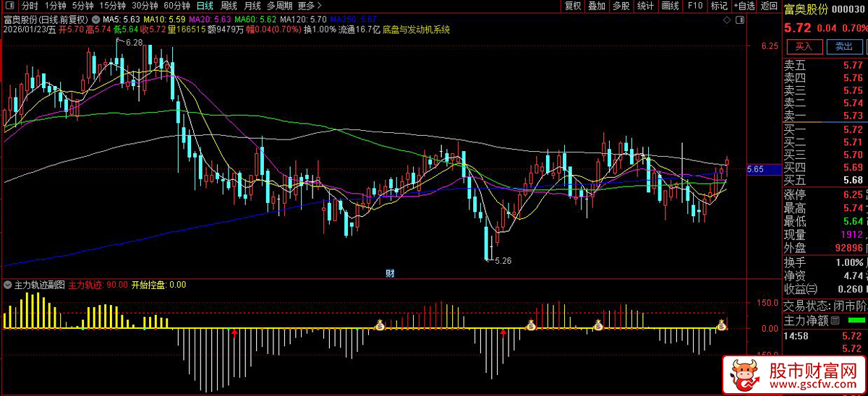Select the 卖二 5.74 order row

pyautogui.click(x=825, y=103)
